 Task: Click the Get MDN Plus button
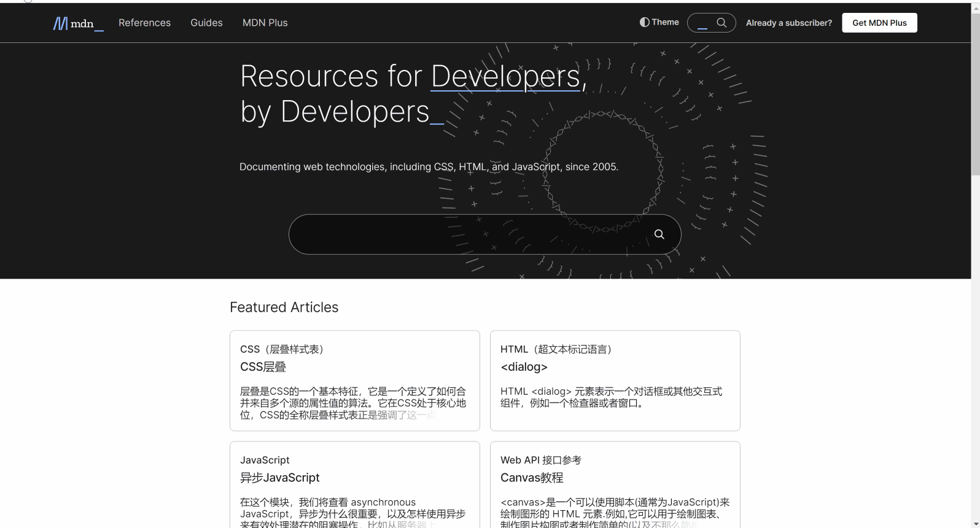click(879, 23)
